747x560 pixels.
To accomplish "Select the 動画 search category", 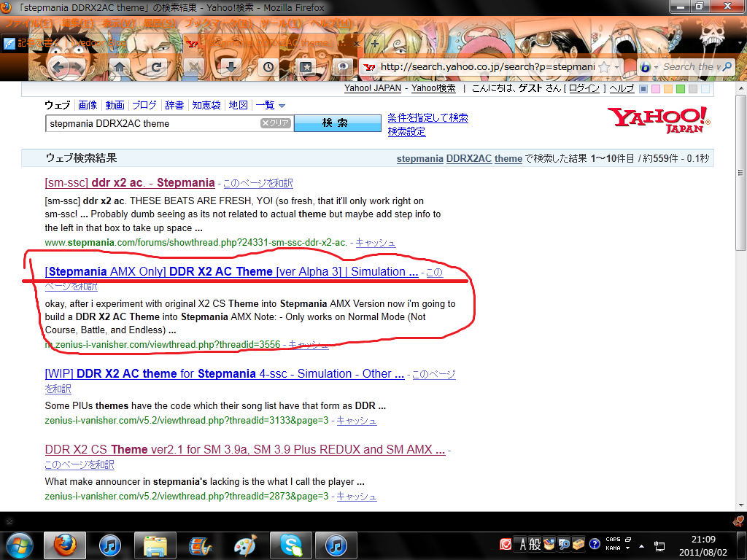I will pos(115,105).
